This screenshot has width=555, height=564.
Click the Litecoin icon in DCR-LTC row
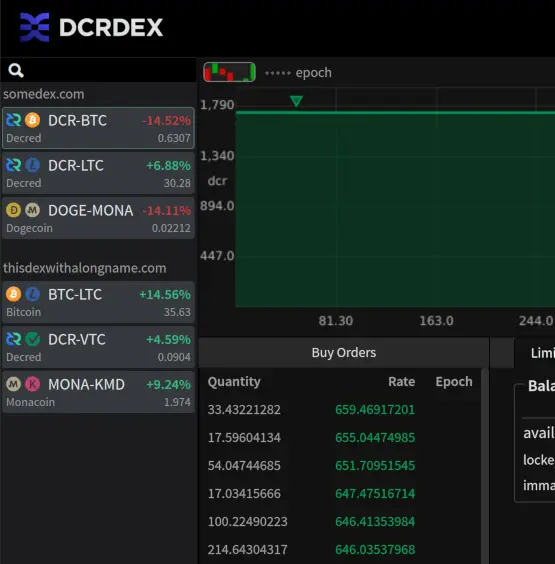coord(32,165)
